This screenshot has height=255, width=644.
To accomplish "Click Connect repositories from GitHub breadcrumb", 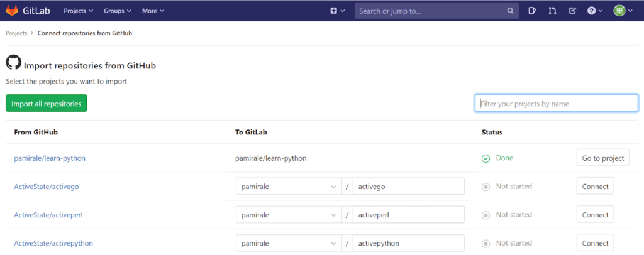I will [x=85, y=33].
